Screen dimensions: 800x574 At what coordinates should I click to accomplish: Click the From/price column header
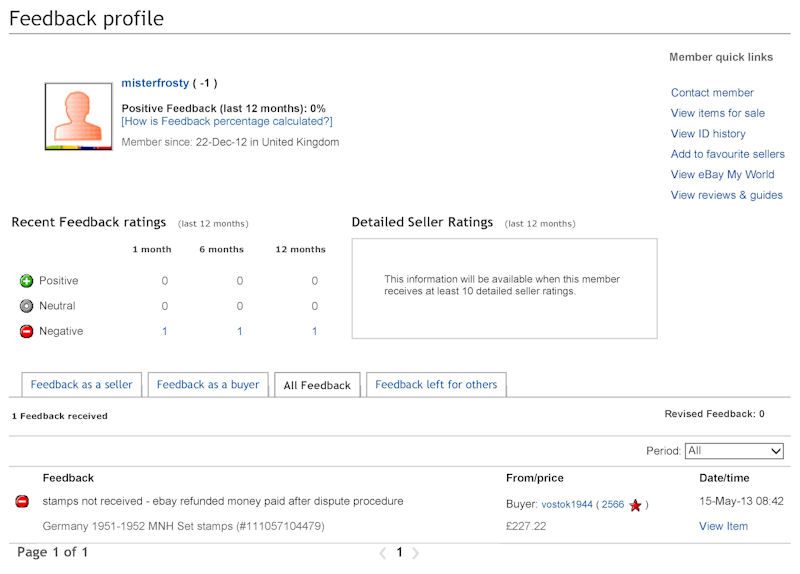(x=535, y=479)
